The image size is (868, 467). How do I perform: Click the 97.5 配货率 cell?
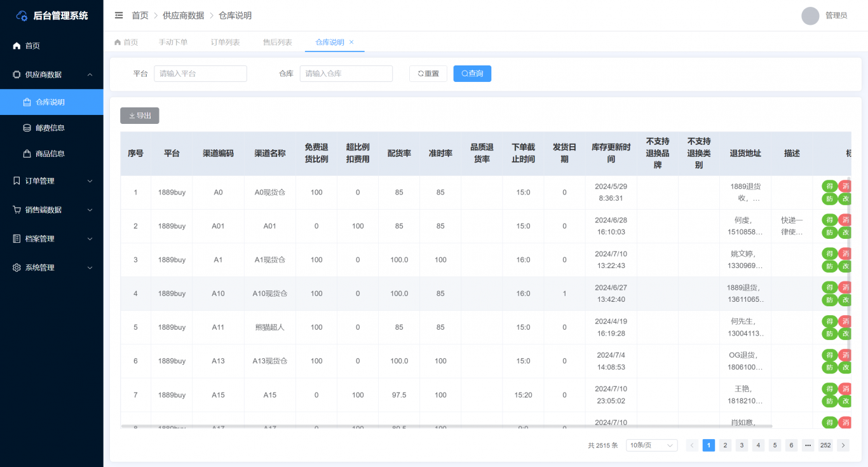[x=399, y=395]
